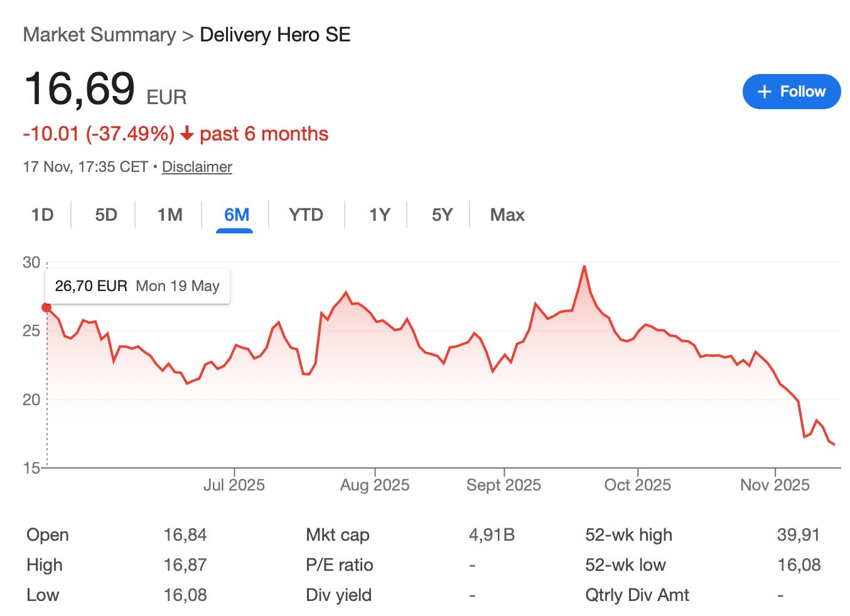This screenshot has width=850, height=616.
Task: Click the Low row label
Action: [43, 595]
